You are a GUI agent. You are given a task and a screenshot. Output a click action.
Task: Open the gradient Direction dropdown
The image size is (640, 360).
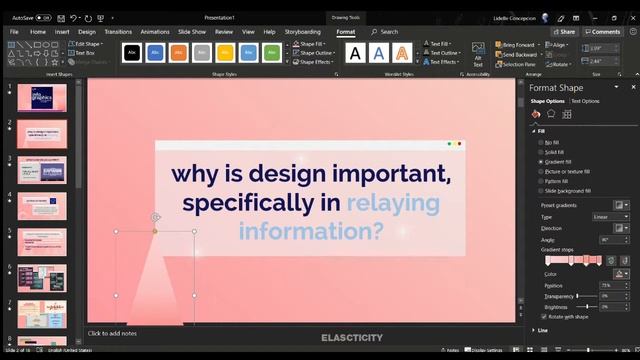click(621, 228)
